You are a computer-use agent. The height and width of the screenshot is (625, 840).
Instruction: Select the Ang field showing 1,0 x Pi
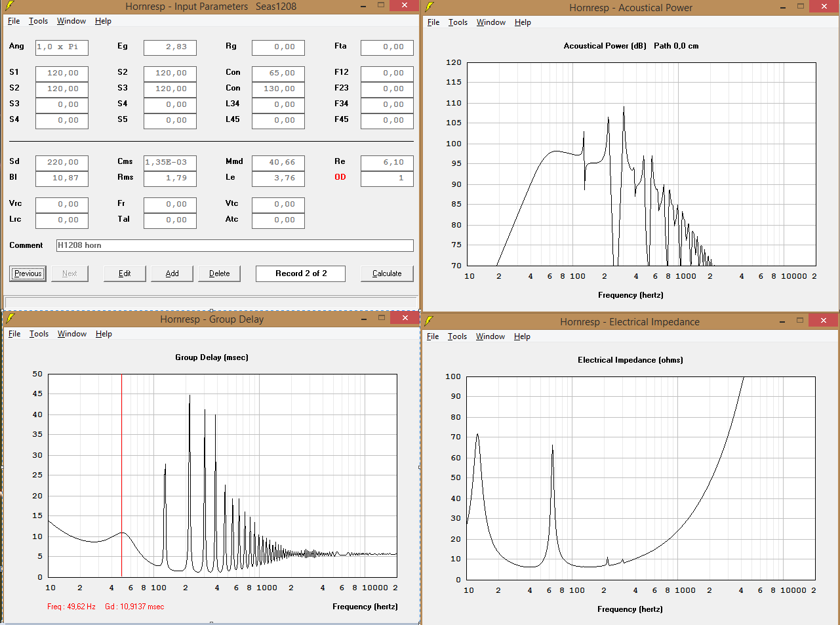[62, 47]
